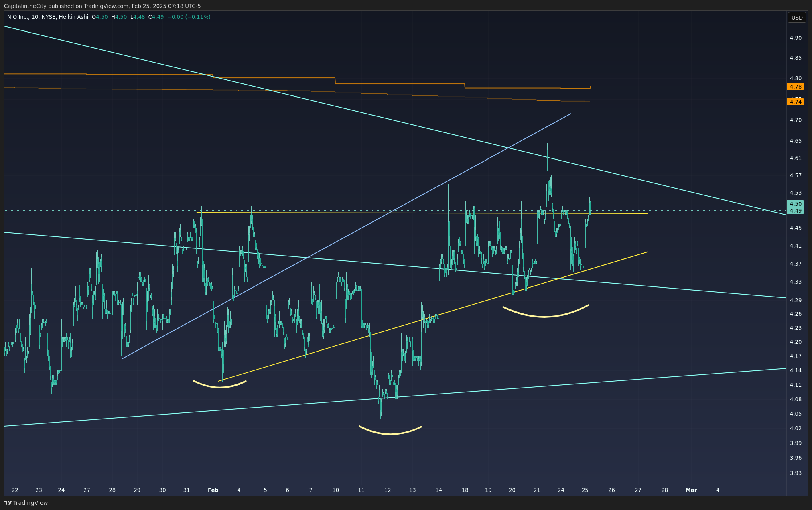Click the 4.61 price axis label
812x510 pixels.
coord(796,158)
